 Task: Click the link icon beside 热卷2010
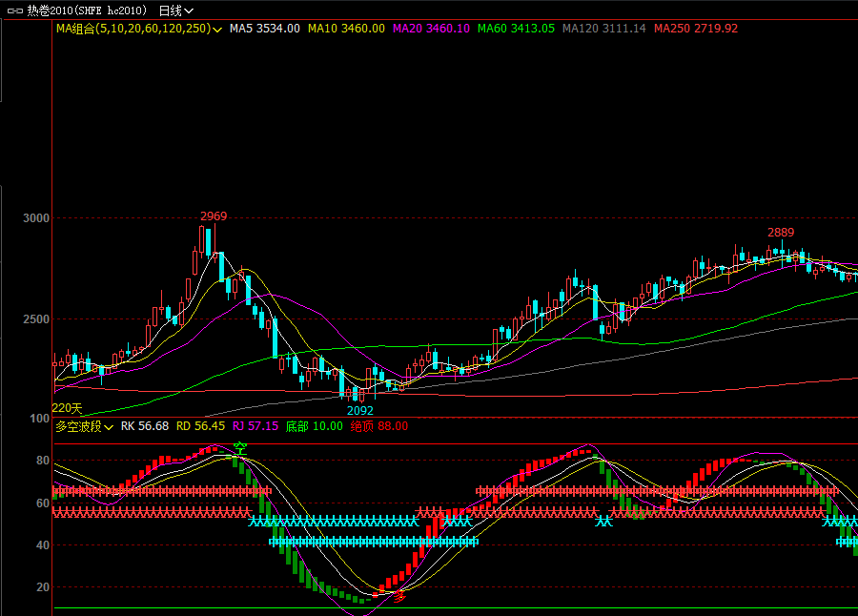click(14, 10)
